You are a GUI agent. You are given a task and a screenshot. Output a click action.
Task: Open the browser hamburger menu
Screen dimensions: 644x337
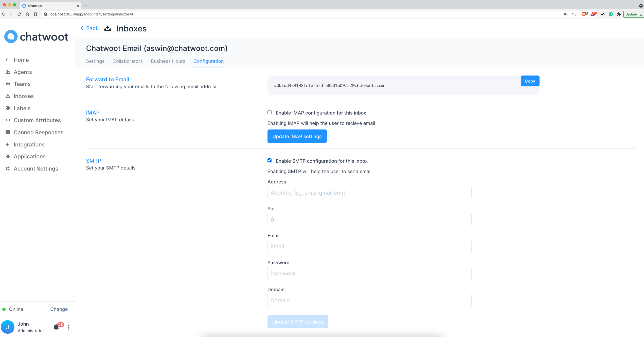(x=641, y=14)
